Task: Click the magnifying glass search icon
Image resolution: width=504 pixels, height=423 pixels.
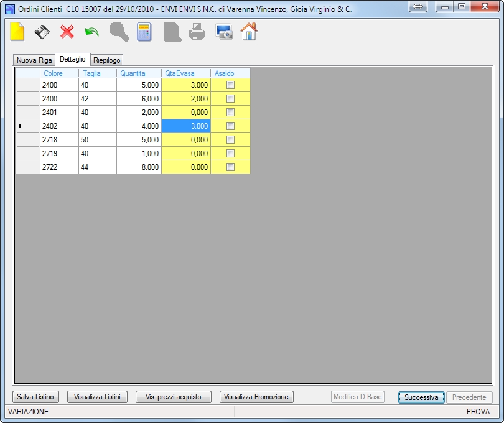Action: (x=119, y=32)
